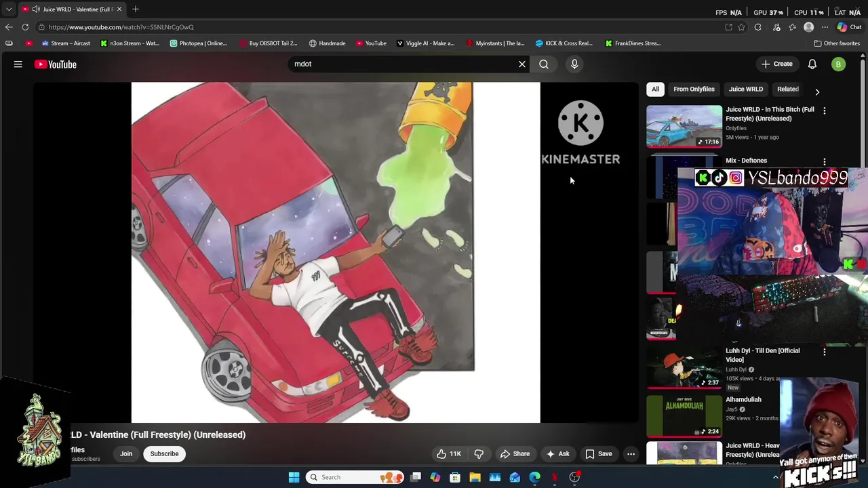Open Luhh Dyl Till Den thumbnail
Image resolution: width=868 pixels, height=488 pixels.
point(684,368)
